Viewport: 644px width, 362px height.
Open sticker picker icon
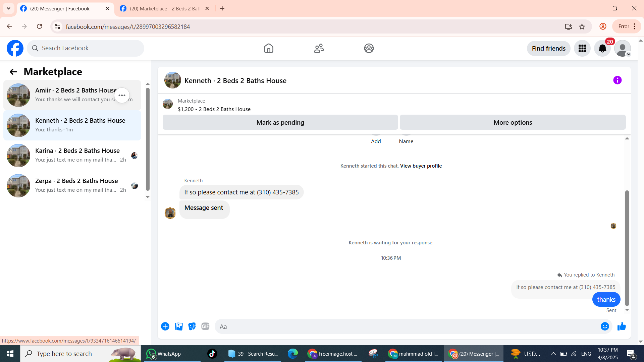point(192,326)
